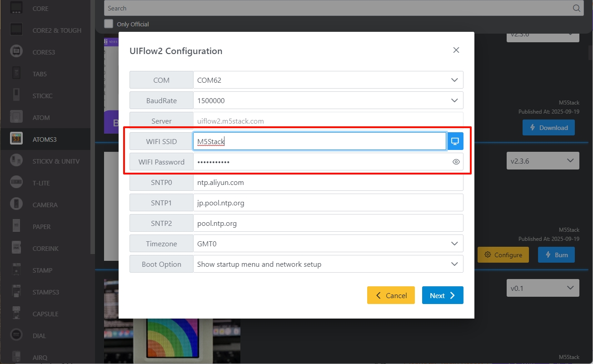Select CORES3 device icon
Viewport: 593px width, 364px height.
pyautogui.click(x=16, y=52)
